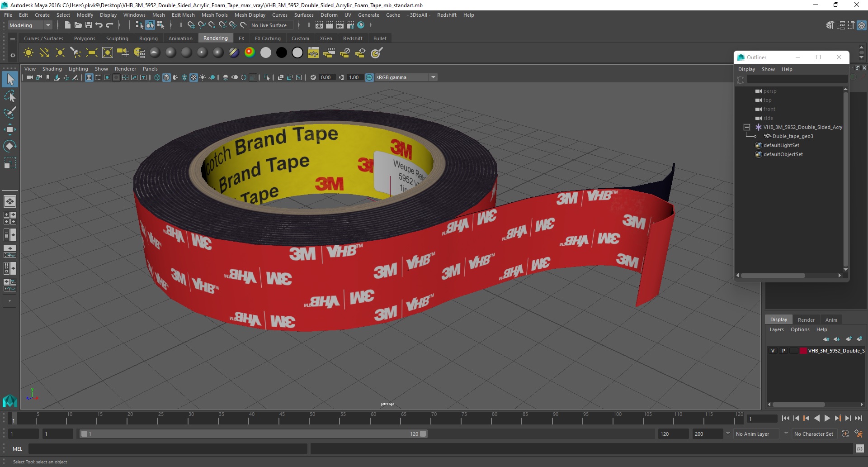Step forward one frame
Image resolution: width=868 pixels, height=467 pixels.
848,419
